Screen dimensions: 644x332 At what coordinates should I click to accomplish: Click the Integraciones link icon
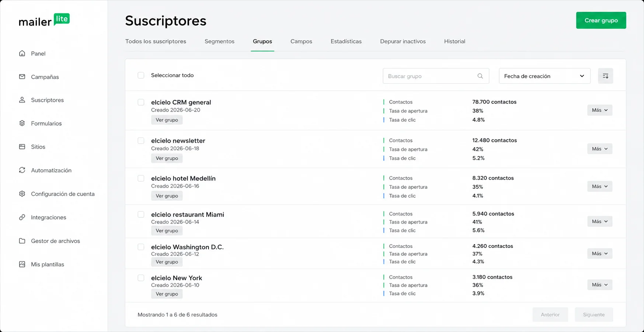click(22, 217)
